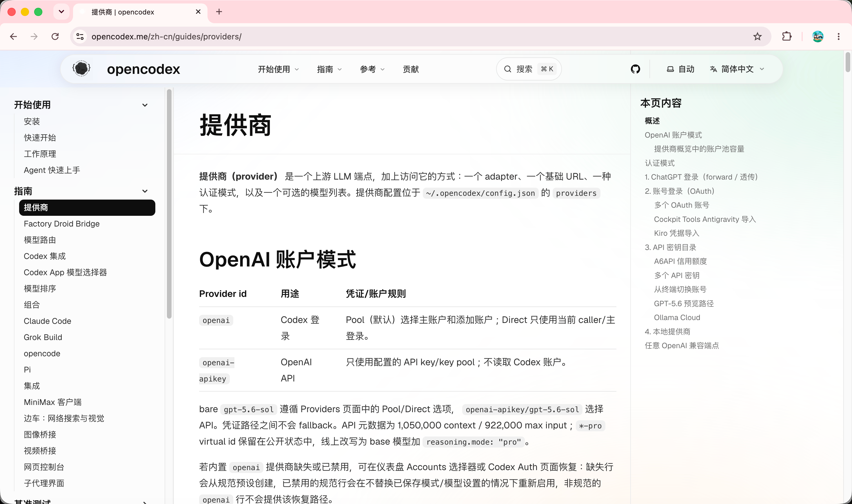Open the 贡献 navigation item
The image size is (852, 504).
[x=411, y=69]
